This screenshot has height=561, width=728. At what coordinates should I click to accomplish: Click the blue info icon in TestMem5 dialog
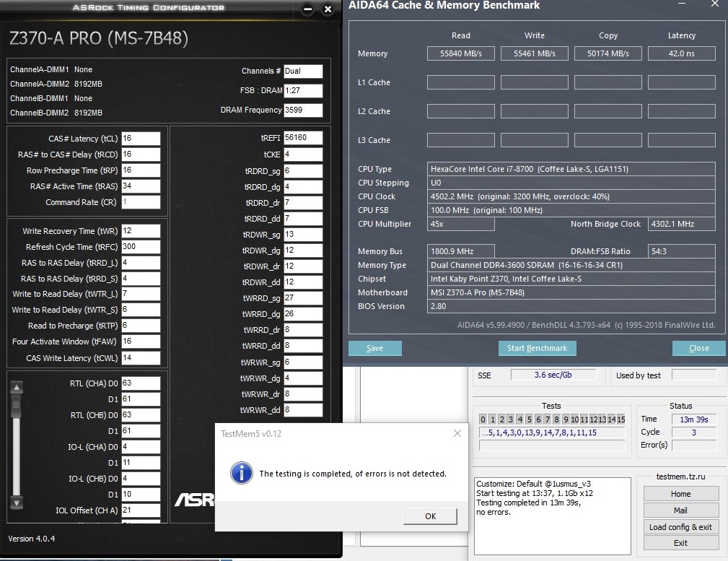[242, 473]
